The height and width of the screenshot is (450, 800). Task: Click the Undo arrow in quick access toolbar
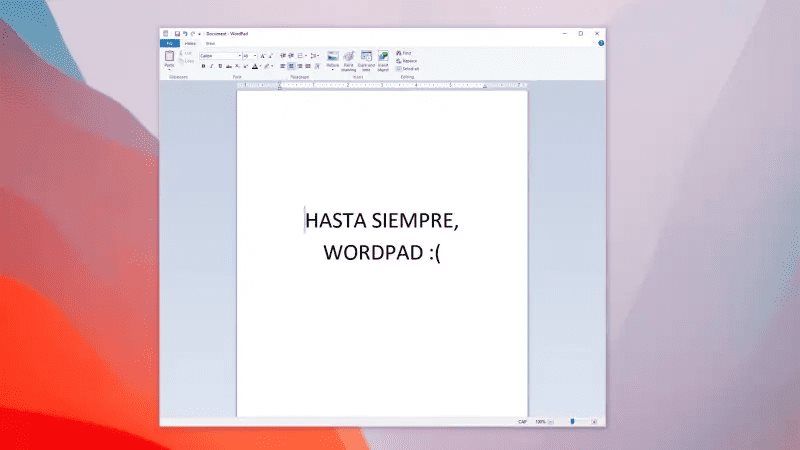pyautogui.click(x=185, y=33)
